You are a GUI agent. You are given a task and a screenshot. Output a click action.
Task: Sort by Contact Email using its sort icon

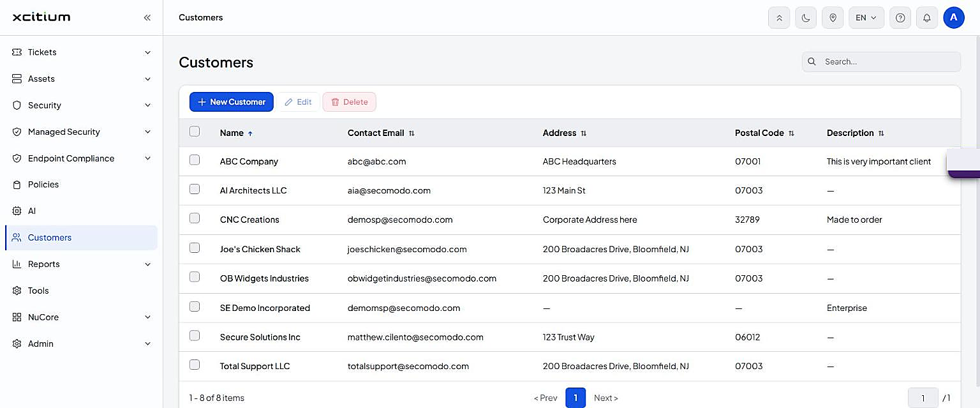[412, 133]
